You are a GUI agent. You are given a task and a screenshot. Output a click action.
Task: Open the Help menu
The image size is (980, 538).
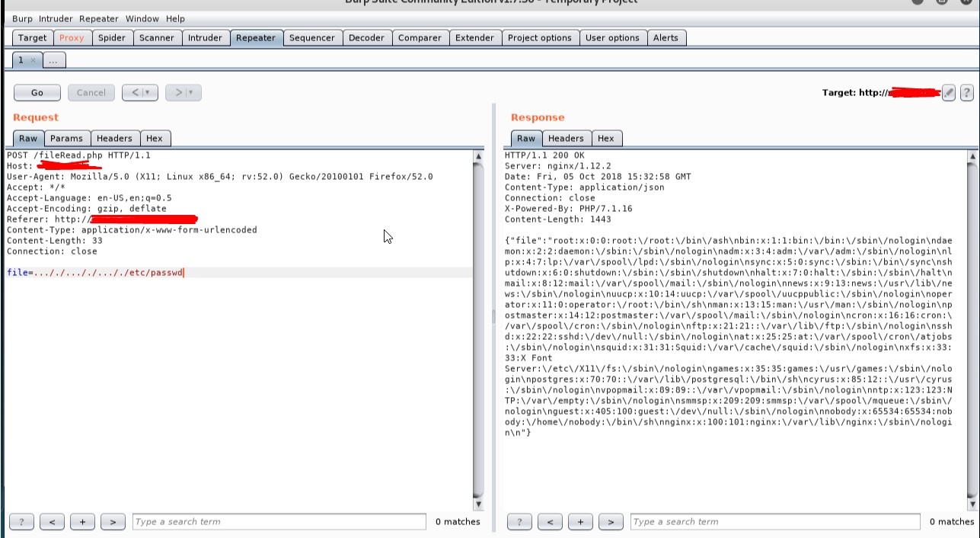click(175, 18)
